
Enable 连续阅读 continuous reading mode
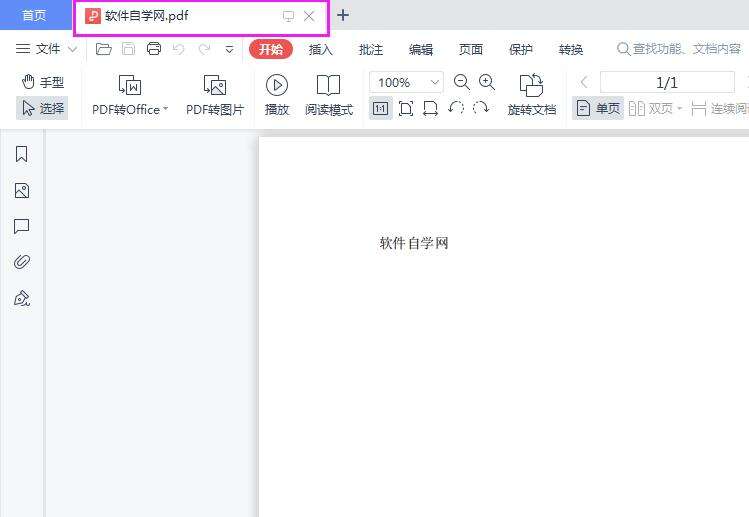point(719,108)
